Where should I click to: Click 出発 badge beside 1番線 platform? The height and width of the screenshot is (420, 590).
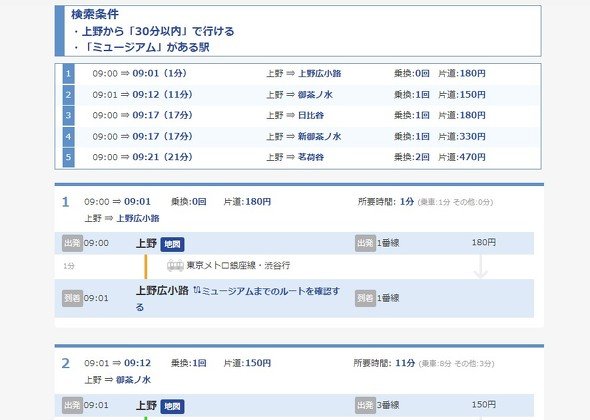tap(365, 243)
